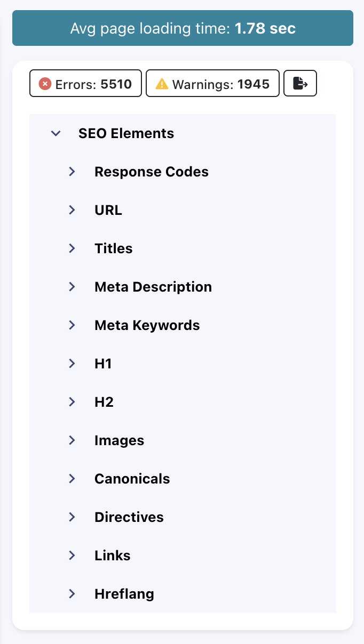Open the Directives category
364x644 pixels.
pyautogui.click(x=129, y=517)
